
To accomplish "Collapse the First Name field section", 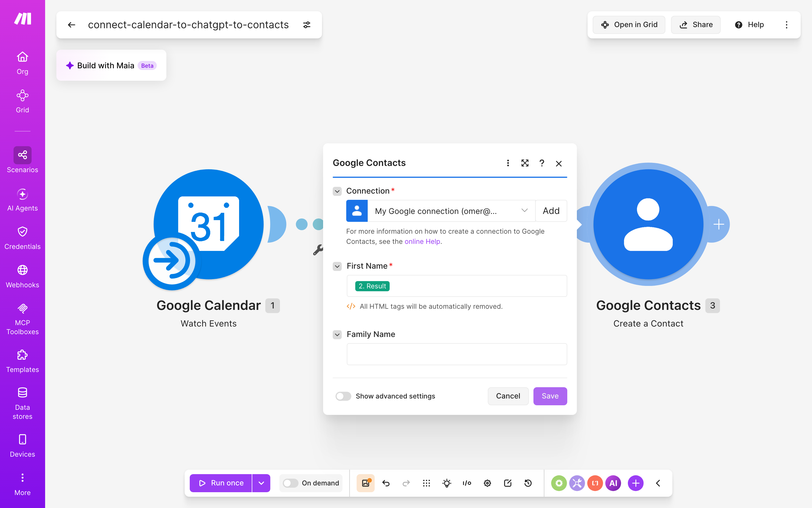I will [x=337, y=266].
